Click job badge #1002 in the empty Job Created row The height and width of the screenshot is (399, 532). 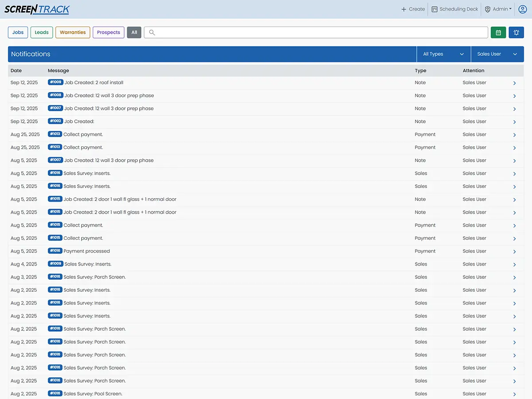tap(55, 121)
